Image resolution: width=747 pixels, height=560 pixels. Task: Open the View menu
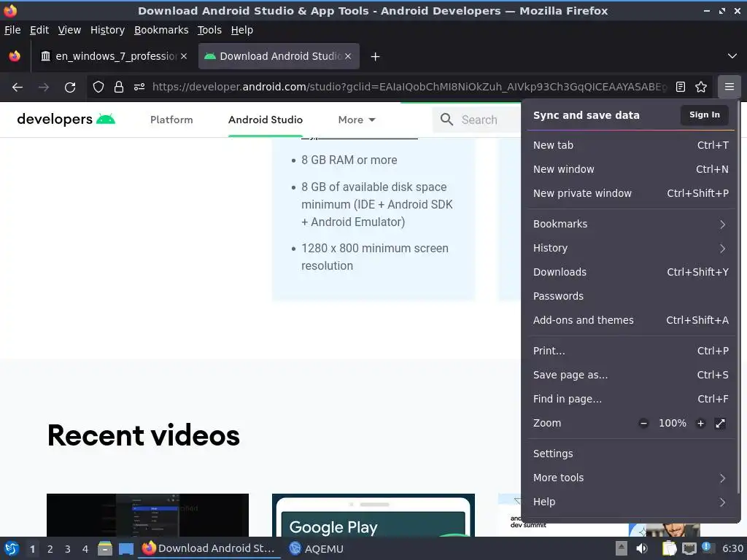(69, 30)
